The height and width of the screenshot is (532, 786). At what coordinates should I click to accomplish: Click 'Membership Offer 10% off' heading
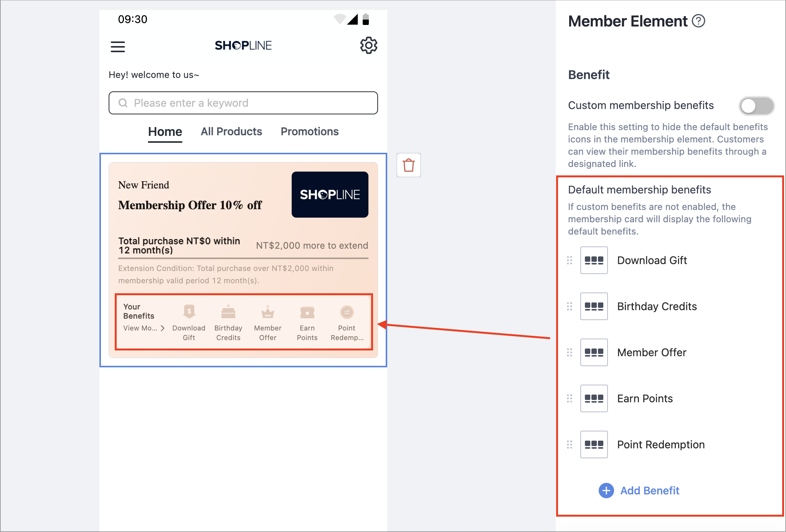[190, 205]
